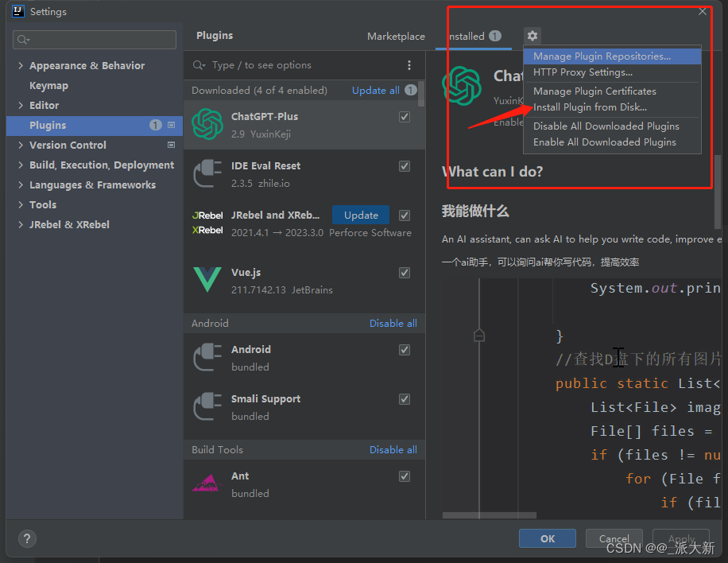Open the plugins gear settings icon

tap(532, 36)
